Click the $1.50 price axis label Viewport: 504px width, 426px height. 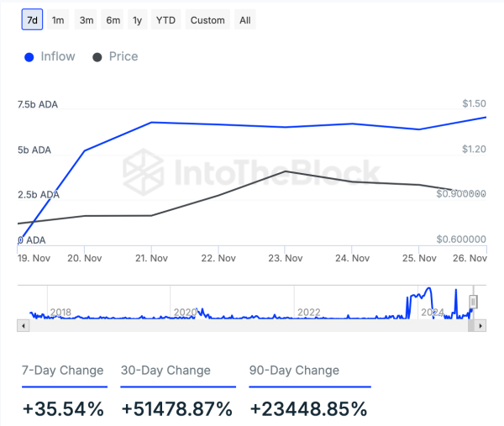(474, 103)
